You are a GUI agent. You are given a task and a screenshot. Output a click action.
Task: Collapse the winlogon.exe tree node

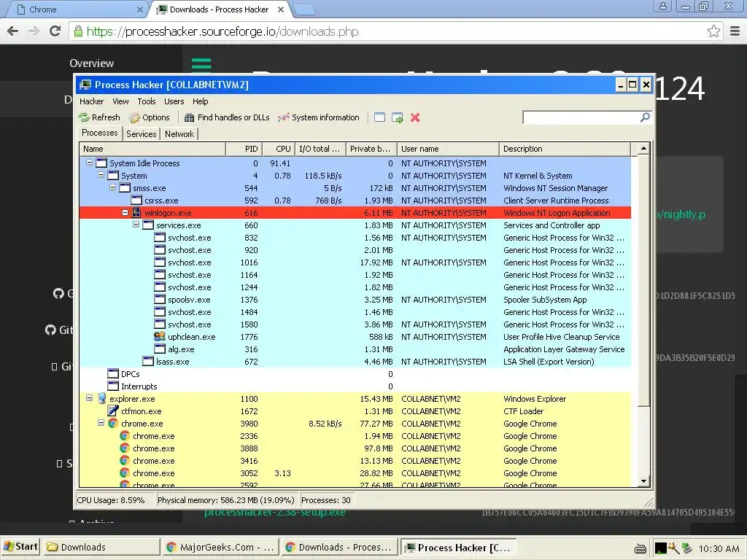tap(125, 212)
